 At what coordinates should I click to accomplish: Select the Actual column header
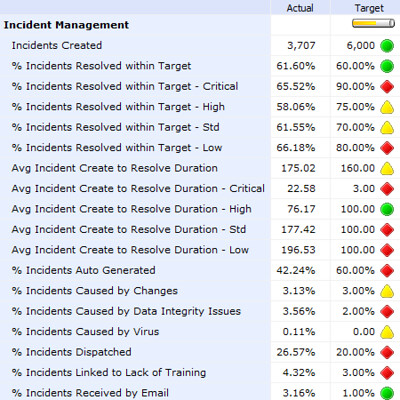[300, 8]
